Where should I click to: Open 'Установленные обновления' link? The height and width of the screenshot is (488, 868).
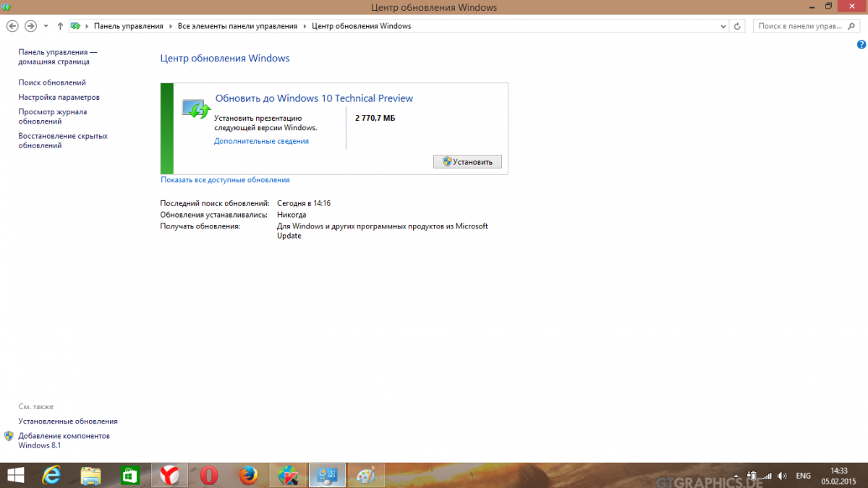pyautogui.click(x=68, y=421)
